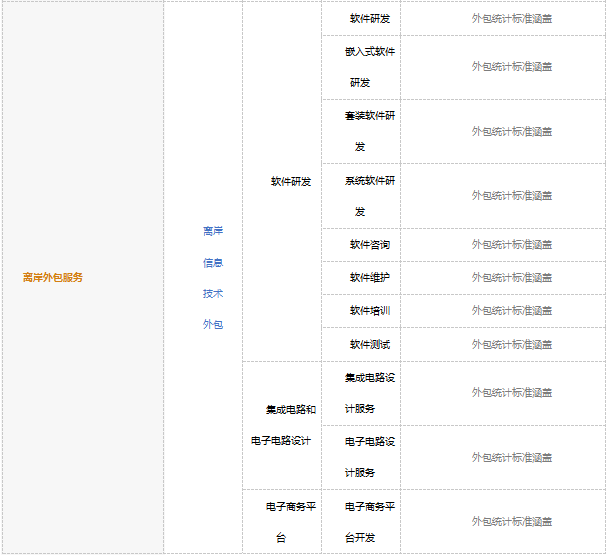Click 外包统计标准涵盖 beside 嵌入式软件研发
This screenshot has width=608, height=556.
pos(512,66)
